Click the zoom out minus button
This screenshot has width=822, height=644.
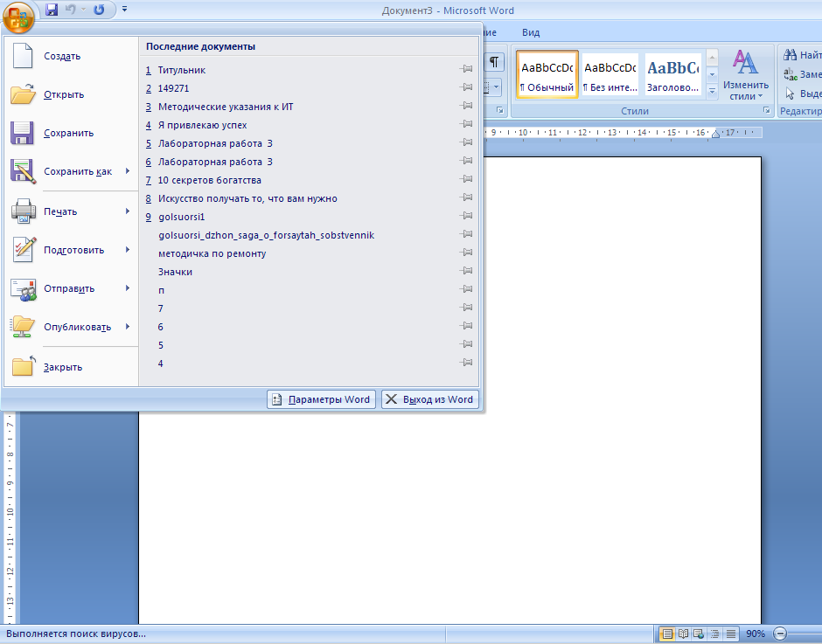(x=780, y=634)
